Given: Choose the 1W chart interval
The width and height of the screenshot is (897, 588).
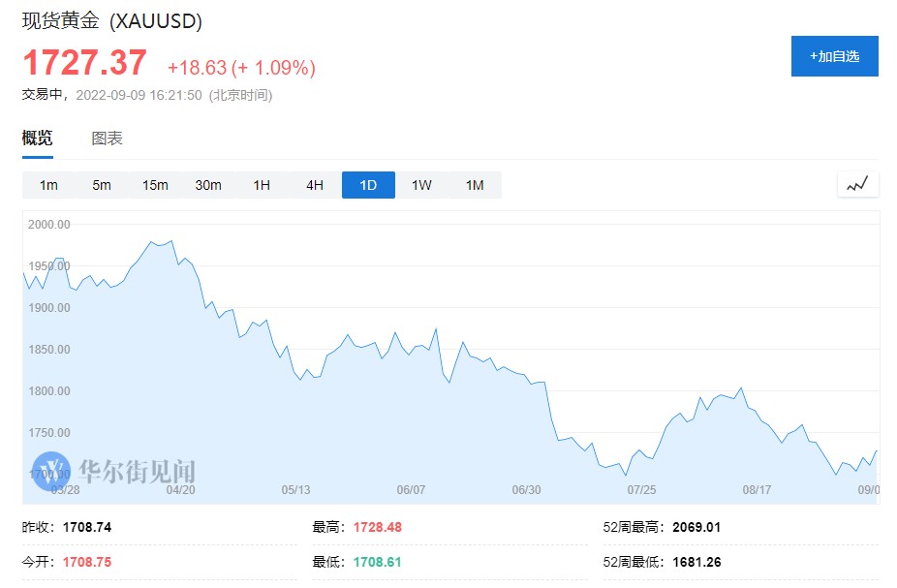Looking at the screenshot, I should [421, 185].
